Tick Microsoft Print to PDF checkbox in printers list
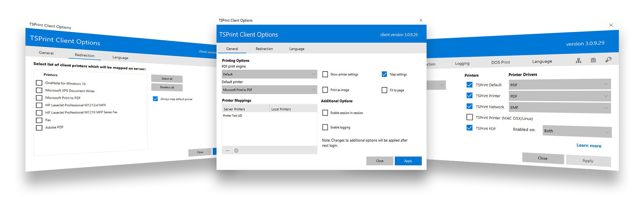The image size is (644, 197). [39, 98]
